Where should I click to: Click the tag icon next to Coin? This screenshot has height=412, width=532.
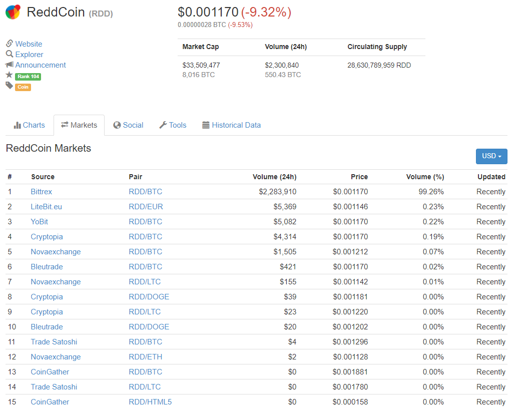point(9,86)
